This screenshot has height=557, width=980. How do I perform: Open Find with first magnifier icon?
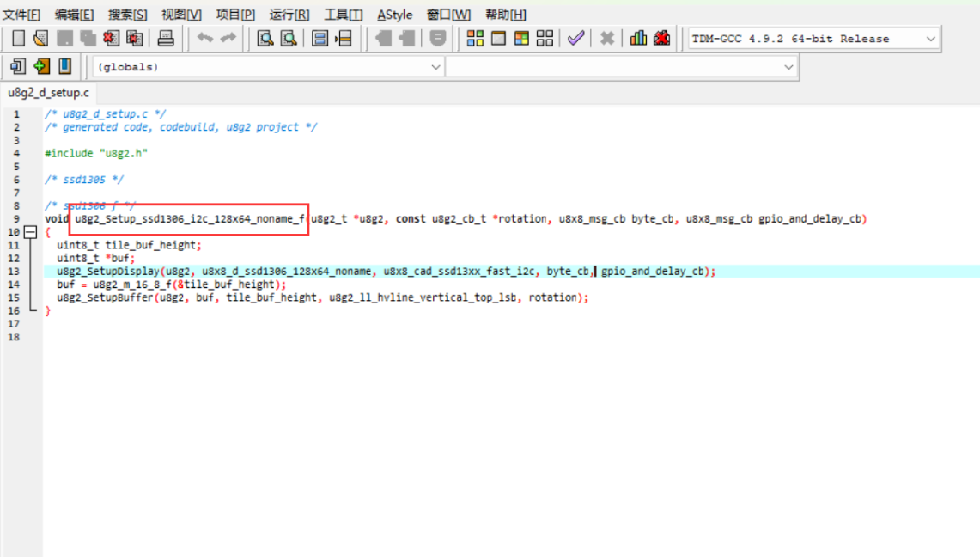point(265,38)
